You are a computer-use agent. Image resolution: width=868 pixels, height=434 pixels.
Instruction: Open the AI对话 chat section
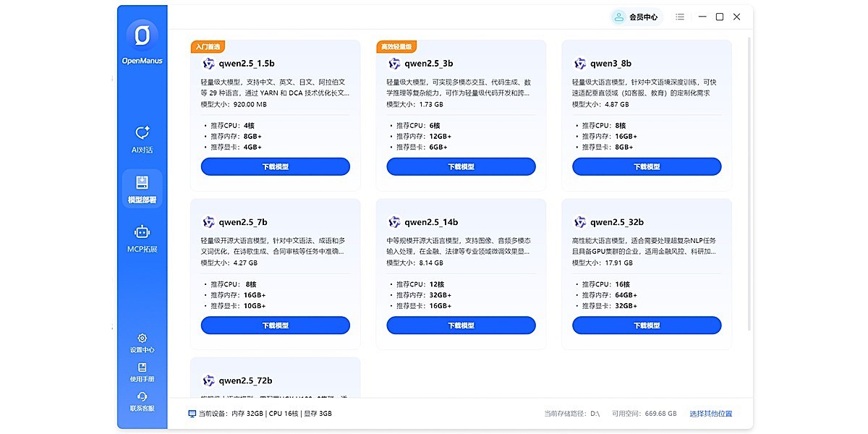(x=142, y=134)
